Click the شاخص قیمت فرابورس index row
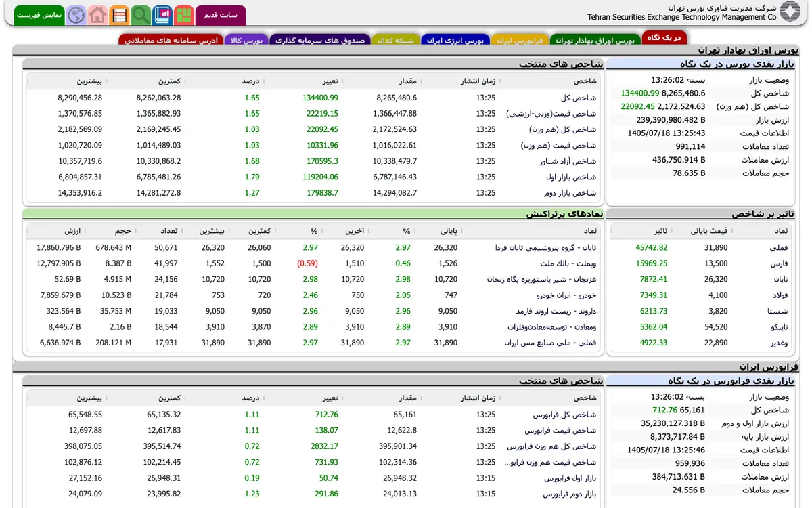 (x=312, y=430)
